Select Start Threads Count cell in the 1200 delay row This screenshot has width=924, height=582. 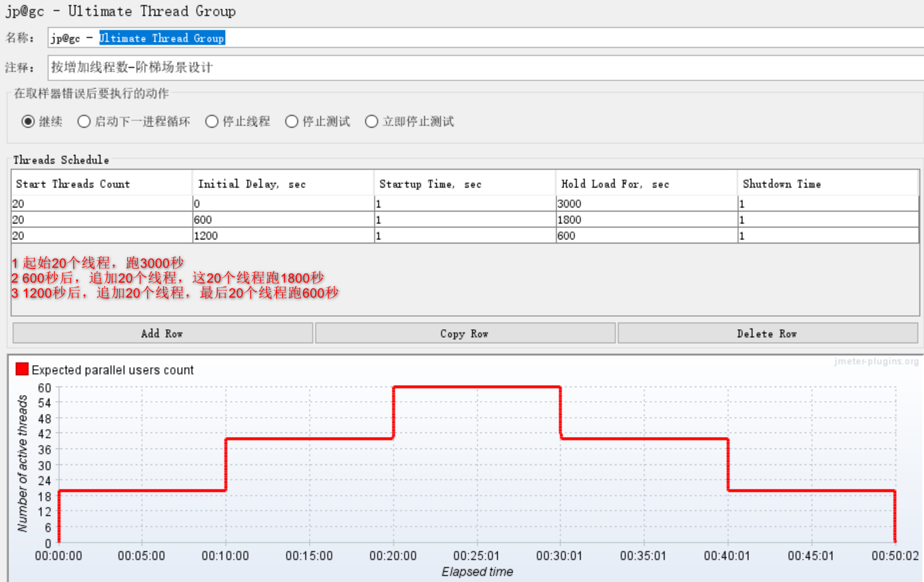(x=102, y=235)
